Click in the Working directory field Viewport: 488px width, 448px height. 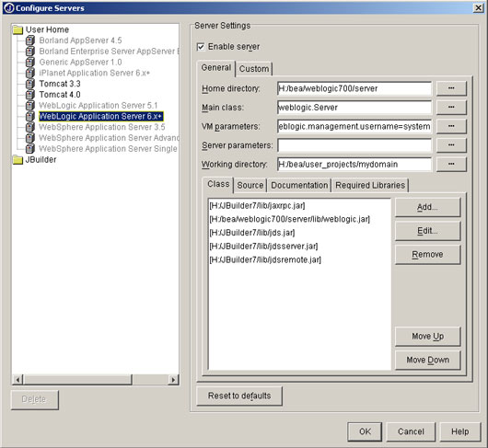(x=354, y=165)
